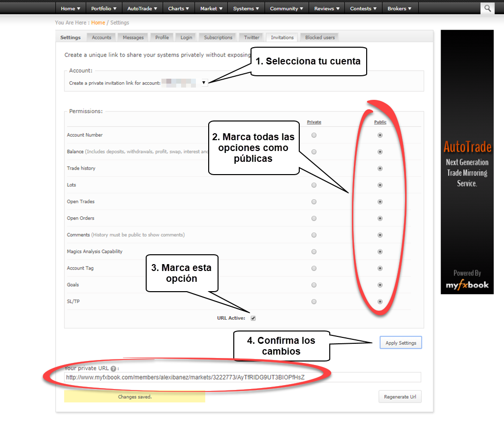Go to the Subscriptions tab
Screen dimensions: 504x421
coord(218,37)
